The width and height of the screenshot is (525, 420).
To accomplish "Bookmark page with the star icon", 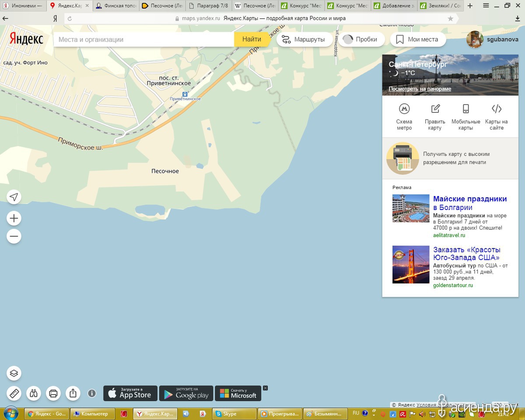I will tap(451, 19).
